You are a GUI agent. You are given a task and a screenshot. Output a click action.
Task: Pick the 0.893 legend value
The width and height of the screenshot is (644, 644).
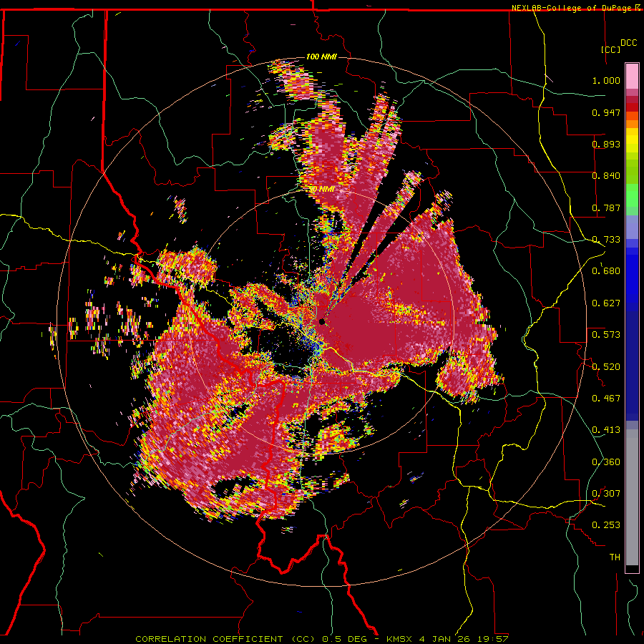pyautogui.click(x=606, y=144)
